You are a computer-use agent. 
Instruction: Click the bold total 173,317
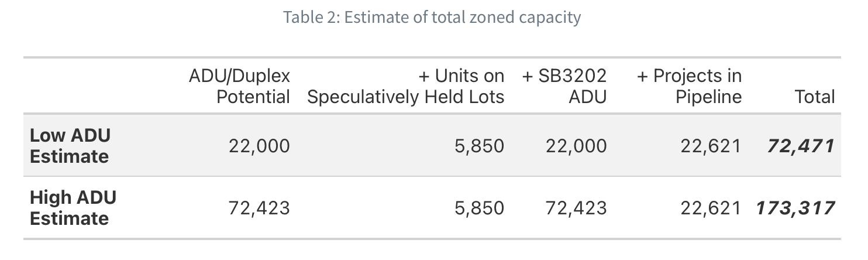(795, 208)
